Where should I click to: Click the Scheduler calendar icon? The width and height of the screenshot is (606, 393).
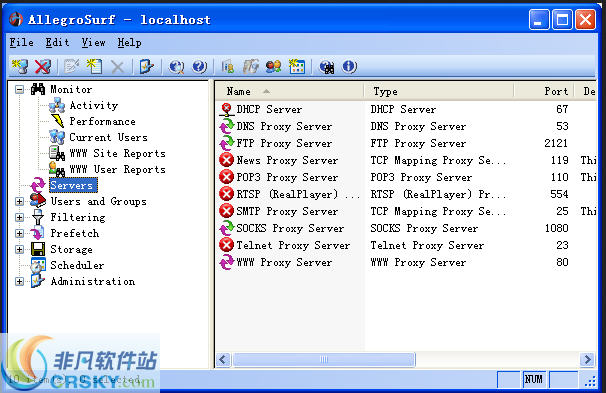pyautogui.click(x=38, y=265)
